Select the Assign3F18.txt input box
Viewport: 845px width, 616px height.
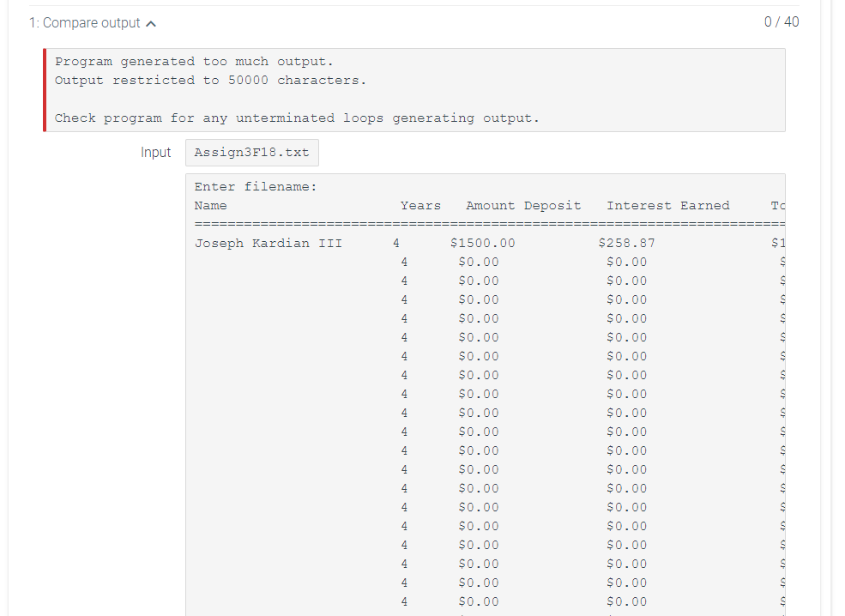252,153
